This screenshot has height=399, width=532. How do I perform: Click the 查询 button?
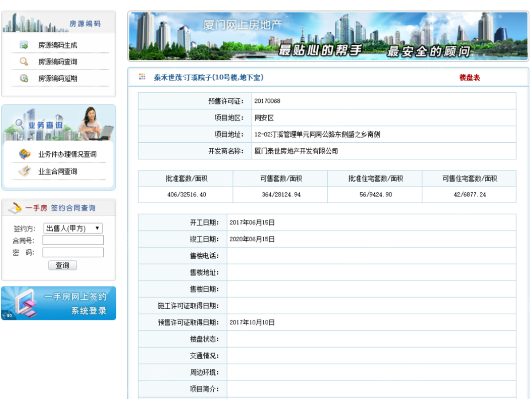point(63,265)
